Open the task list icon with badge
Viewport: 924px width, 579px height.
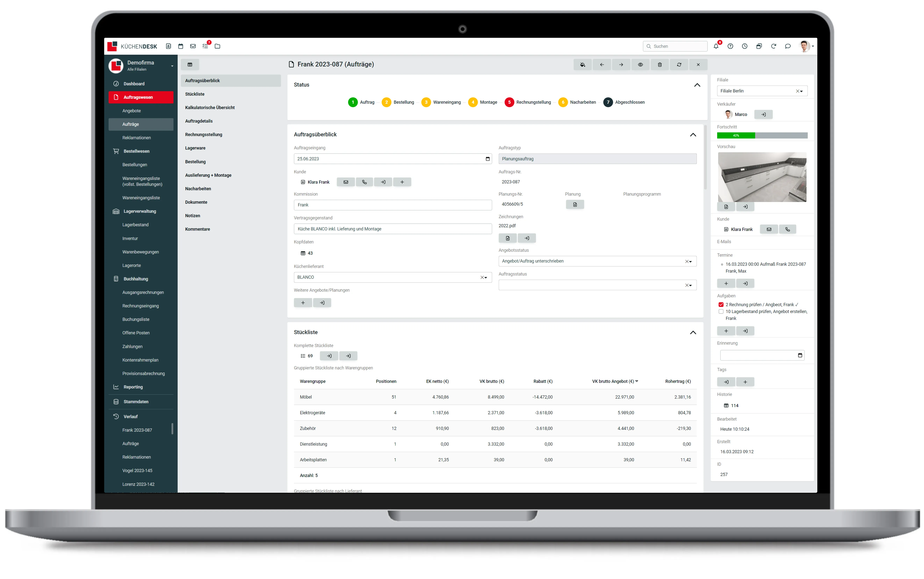(x=205, y=46)
